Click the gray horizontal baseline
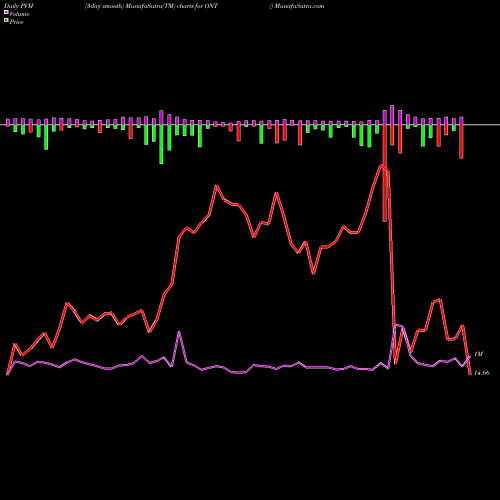Image resolution: width=500 pixels, height=500 pixels. (x=250, y=125)
